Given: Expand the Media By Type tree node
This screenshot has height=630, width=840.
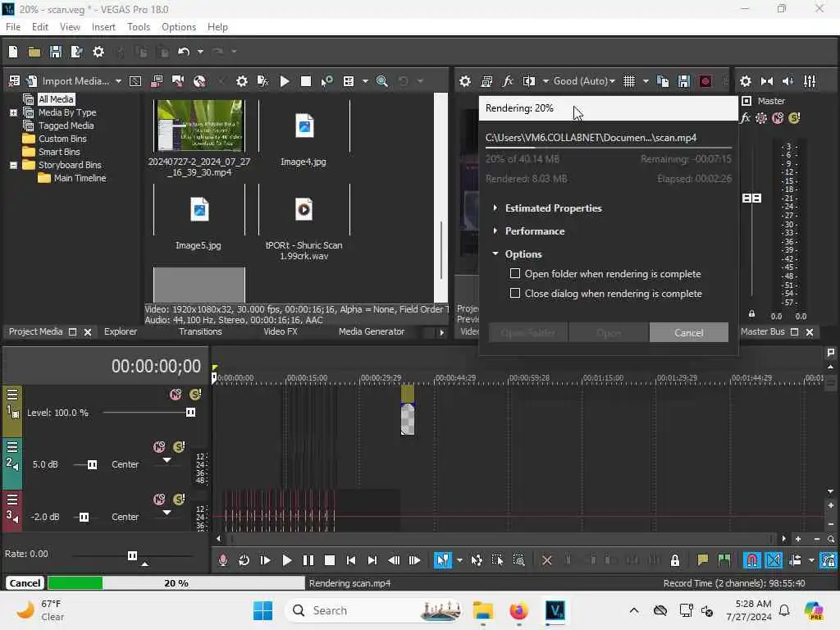Looking at the screenshot, I should (x=13, y=112).
